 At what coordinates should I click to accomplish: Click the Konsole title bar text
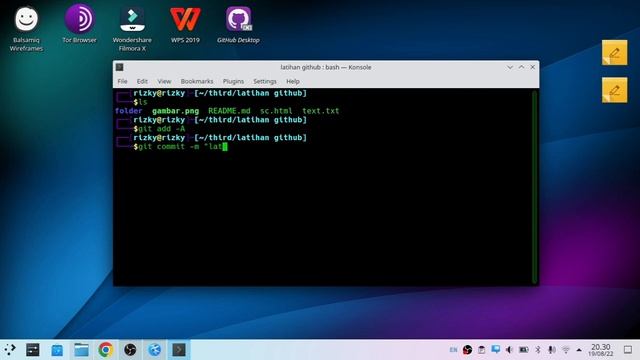click(326, 67)
